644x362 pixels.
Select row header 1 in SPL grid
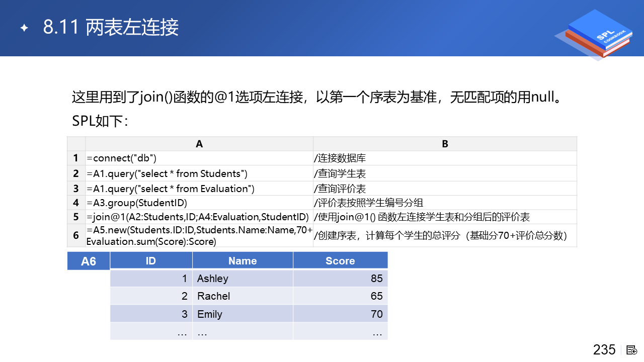pos(76,158)
